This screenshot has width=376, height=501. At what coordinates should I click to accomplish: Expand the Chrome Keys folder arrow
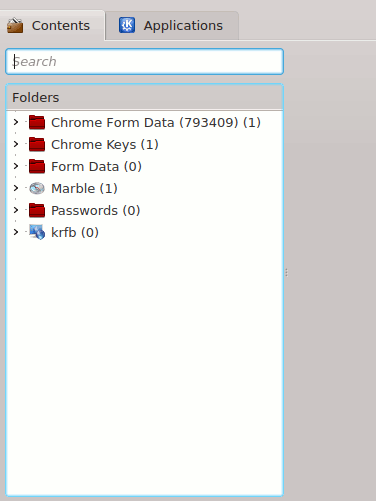tap(16, 144)
